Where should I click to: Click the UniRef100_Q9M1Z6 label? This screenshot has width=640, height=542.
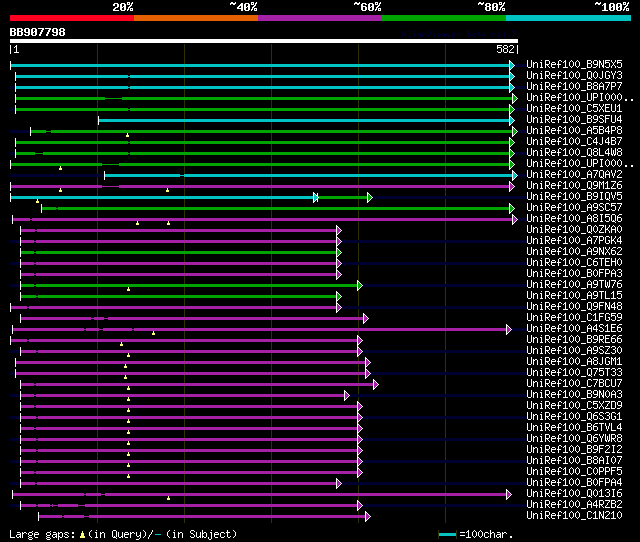[x=574, y=186]
